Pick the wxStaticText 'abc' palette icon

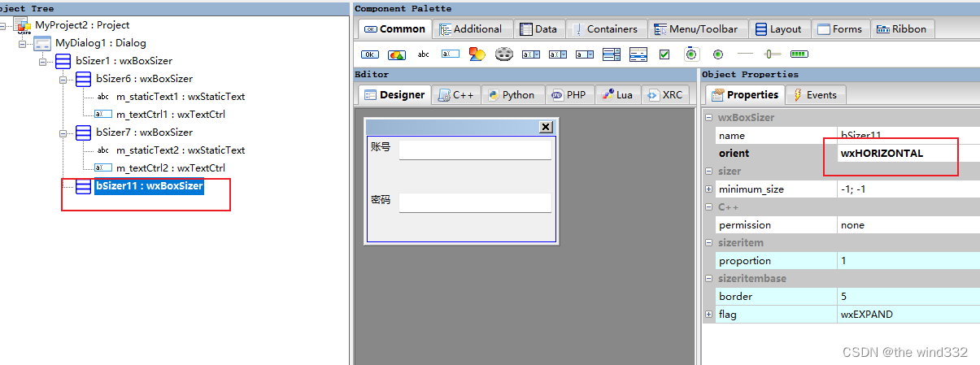pos(424,54)
